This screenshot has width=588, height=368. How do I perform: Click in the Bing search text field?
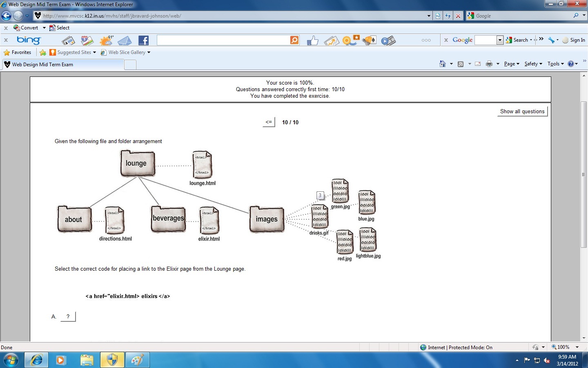223,40
